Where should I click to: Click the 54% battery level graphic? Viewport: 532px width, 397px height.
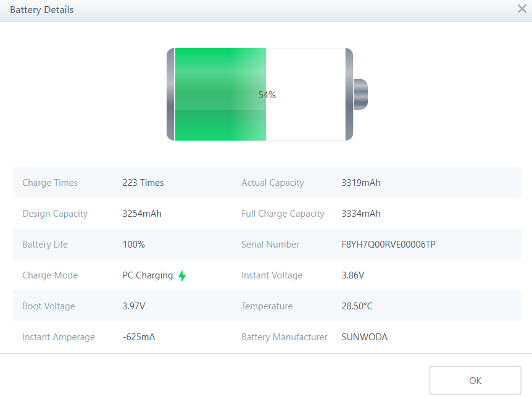[267, 94]
